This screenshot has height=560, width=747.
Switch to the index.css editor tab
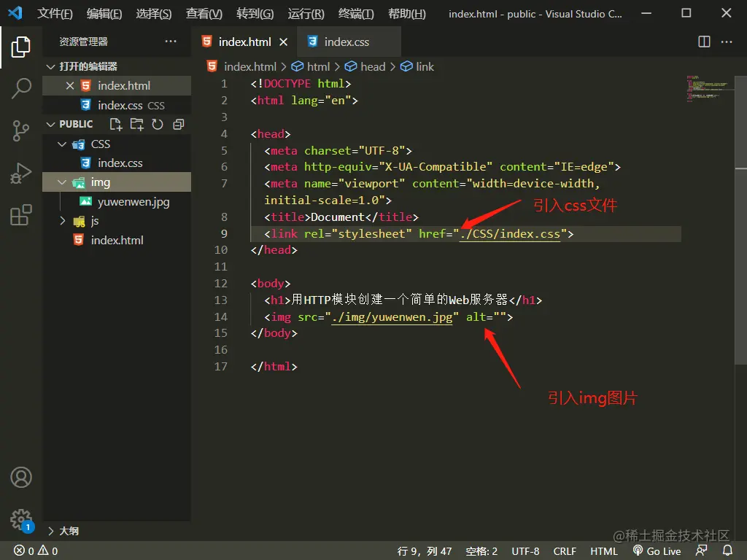click(x=349, y=42)
